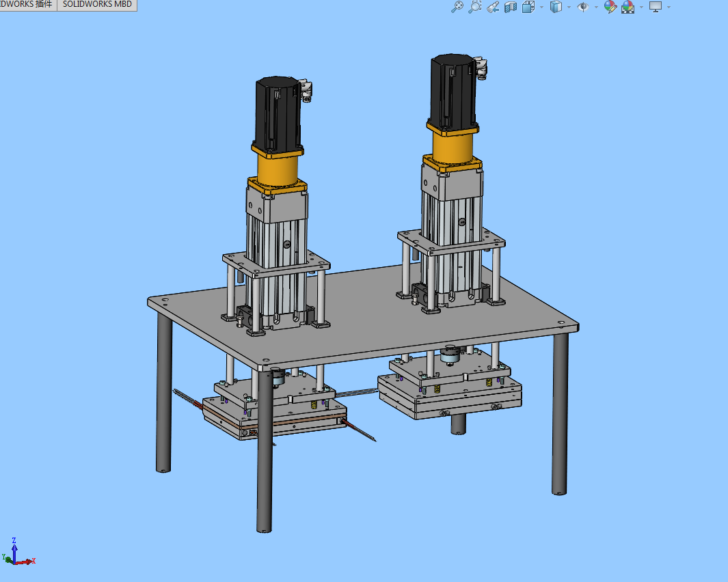Screen dimensions: 728x582
Task: Expand the View Settings dropdown arrow
Action: [x=669, y=8]
